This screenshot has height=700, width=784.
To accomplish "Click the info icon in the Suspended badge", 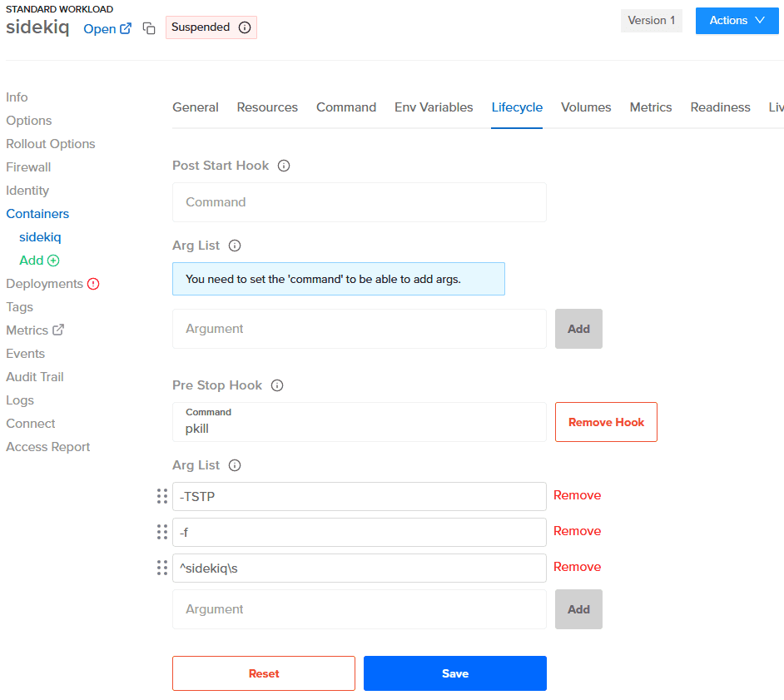I will point(245,27).
